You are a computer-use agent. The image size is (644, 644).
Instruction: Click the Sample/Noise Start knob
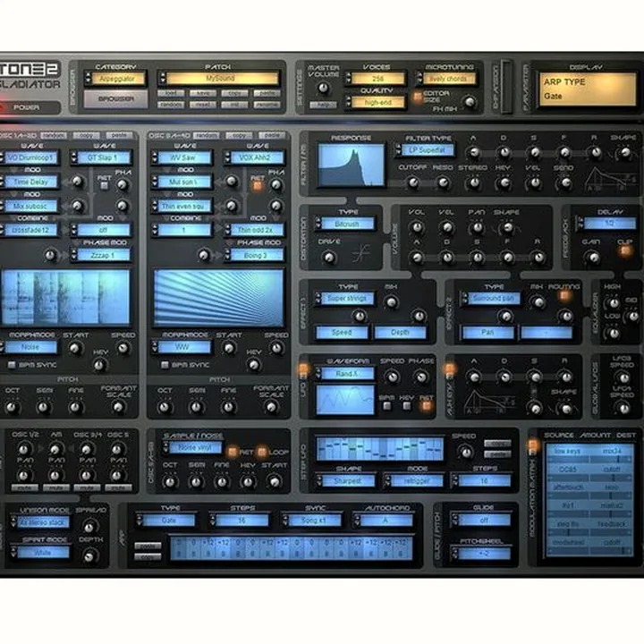pos(274,481)
